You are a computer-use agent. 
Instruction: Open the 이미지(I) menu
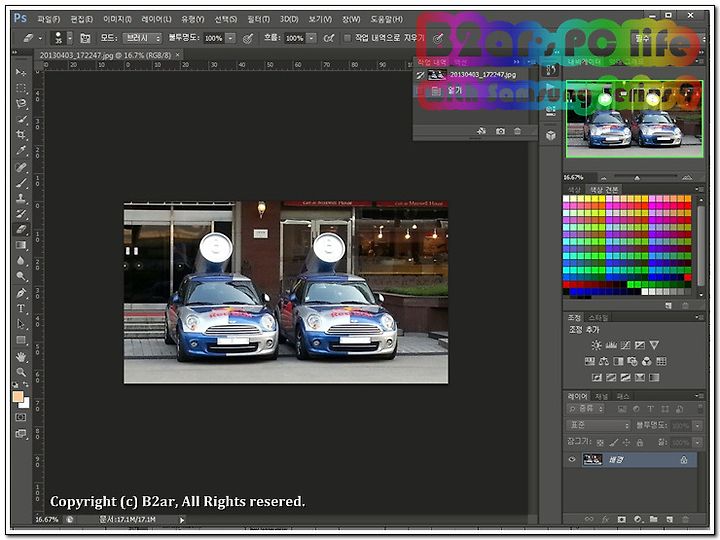(117, 19)
